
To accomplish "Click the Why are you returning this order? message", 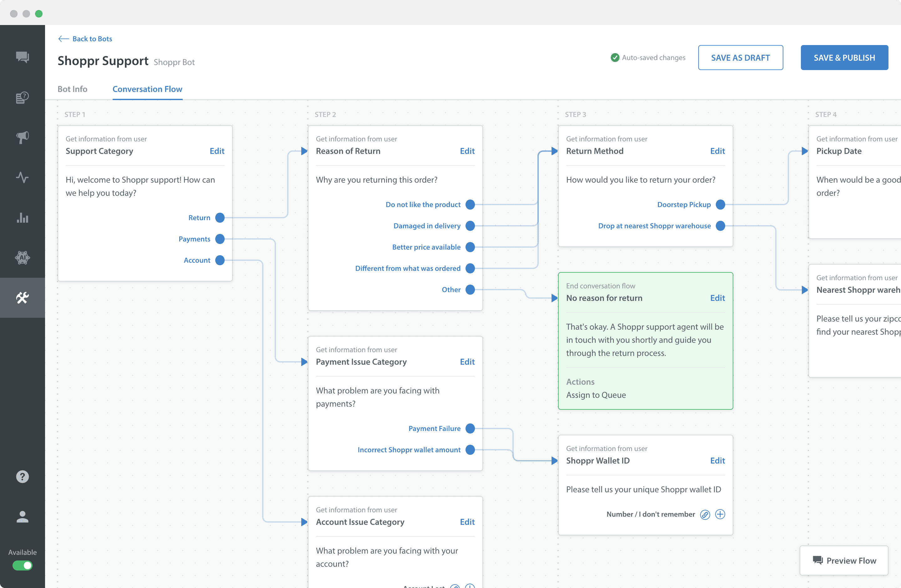I will pos(377,180).
